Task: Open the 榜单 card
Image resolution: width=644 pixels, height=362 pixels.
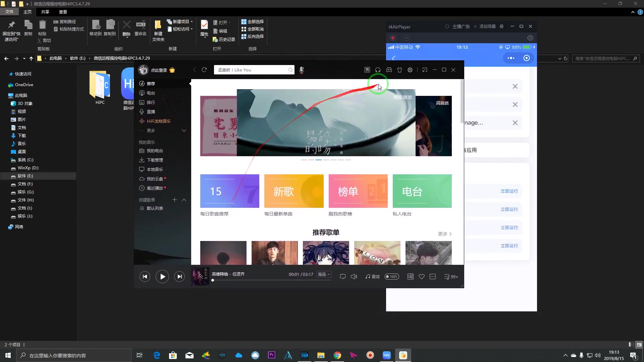Action: click(358, 191)
